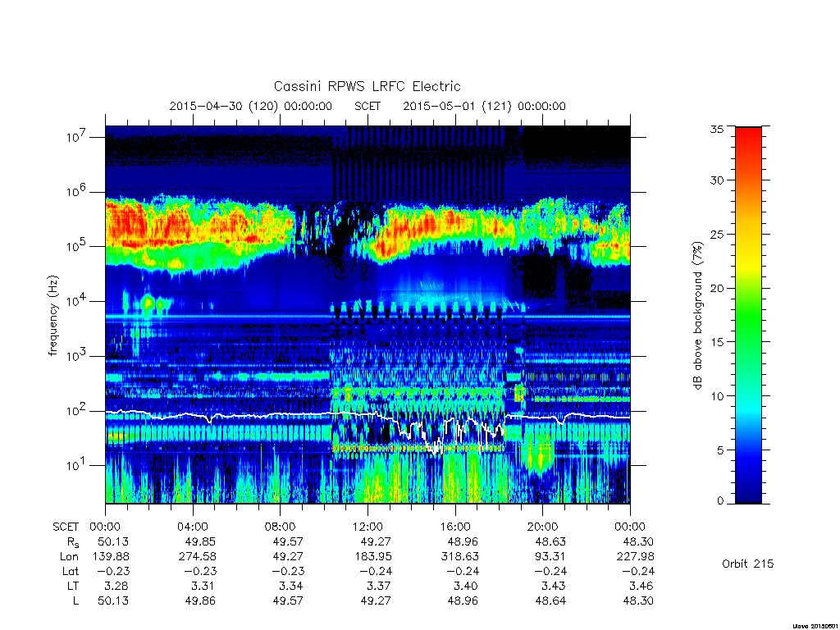Click Lon value 274.58

197,557
